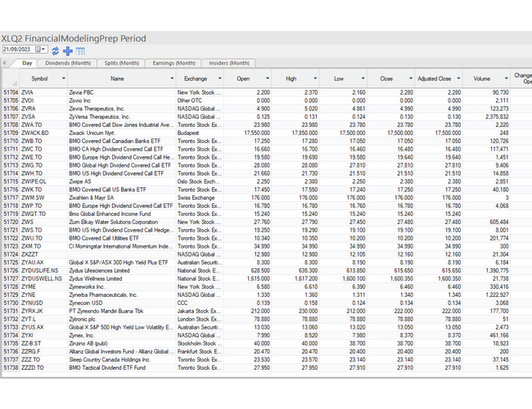This screenshot has width=532, height=409.
Task: Click name cell BMO Tactical Dividend ETF Fund
Action: coord(121,368)
